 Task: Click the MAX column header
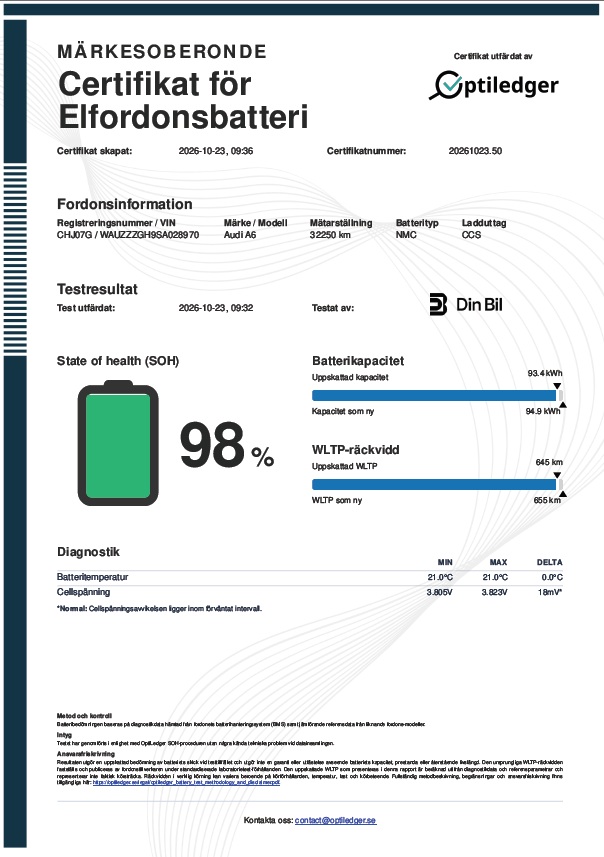(x=499, y=562)
